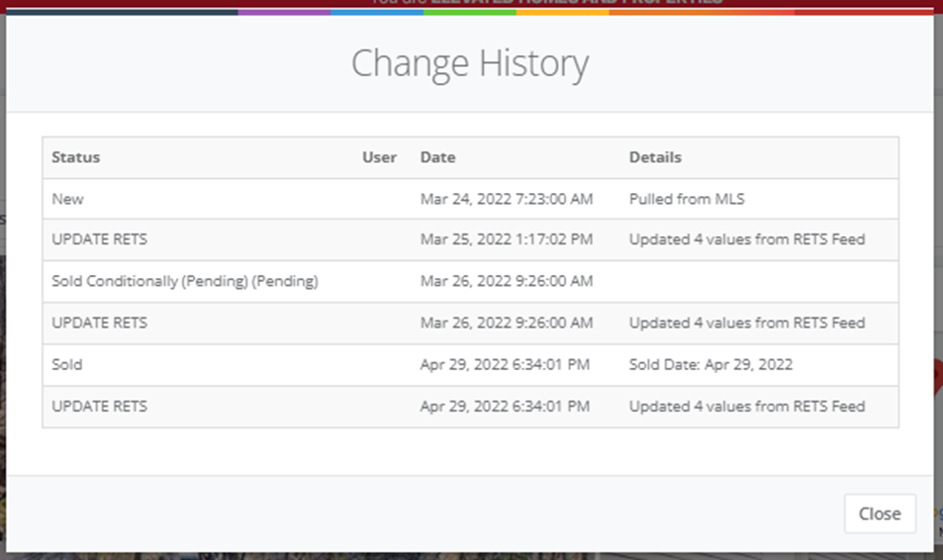This screenshot has height=560, width=943.
Task: Select the New status row
Action: tap(470, 199)
